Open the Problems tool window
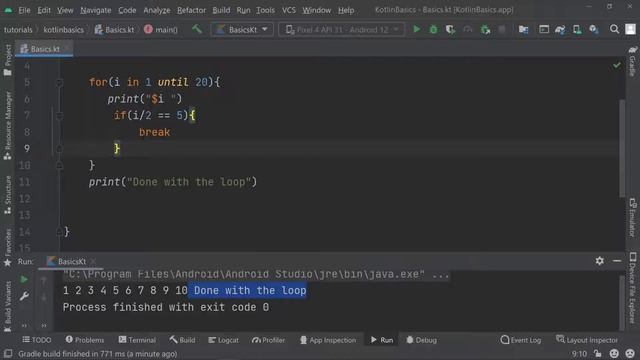 (85, 340)
